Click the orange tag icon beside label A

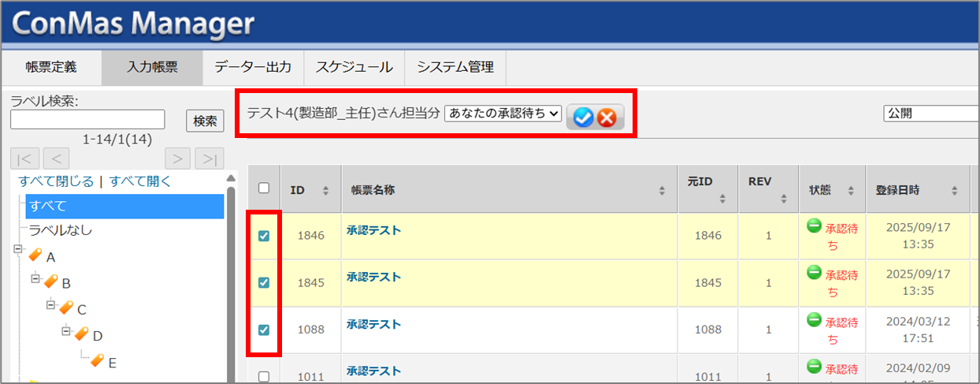[35, 256]
